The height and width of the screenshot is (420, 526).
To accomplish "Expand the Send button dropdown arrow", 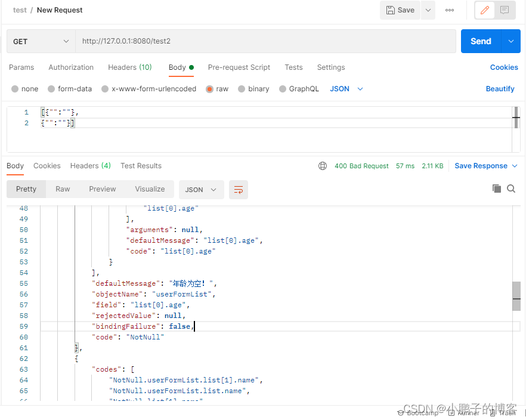I will [x=511, y=41].
